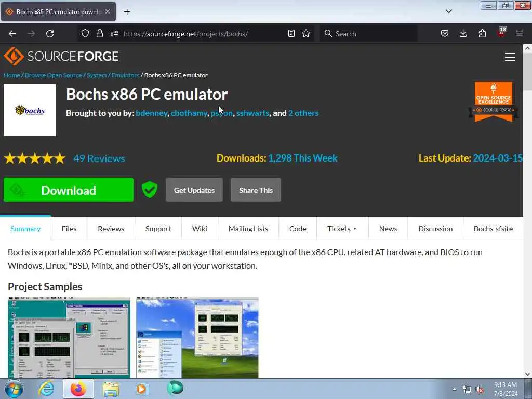
Task: Click the taskbar clock 9:13 AM
Action: pyautogui.click(x=506, y=389)
